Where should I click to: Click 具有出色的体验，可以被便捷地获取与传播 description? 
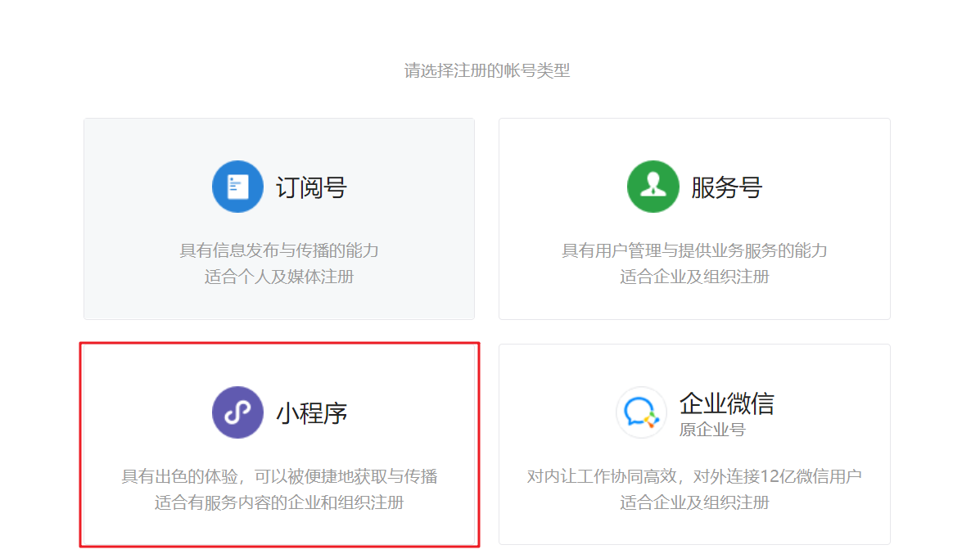tap(279, 476)
